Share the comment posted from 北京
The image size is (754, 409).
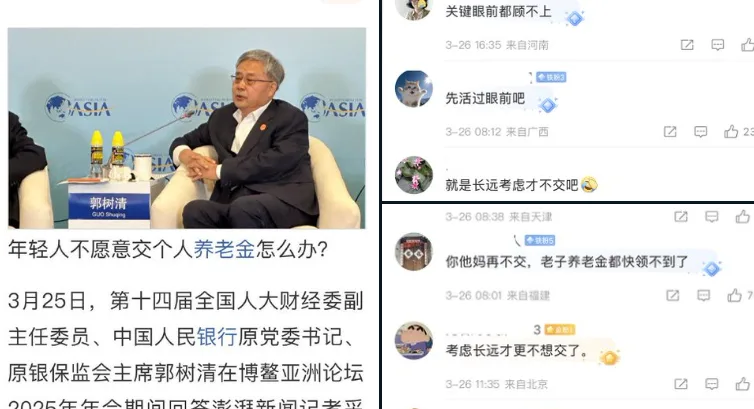[681, 384]
